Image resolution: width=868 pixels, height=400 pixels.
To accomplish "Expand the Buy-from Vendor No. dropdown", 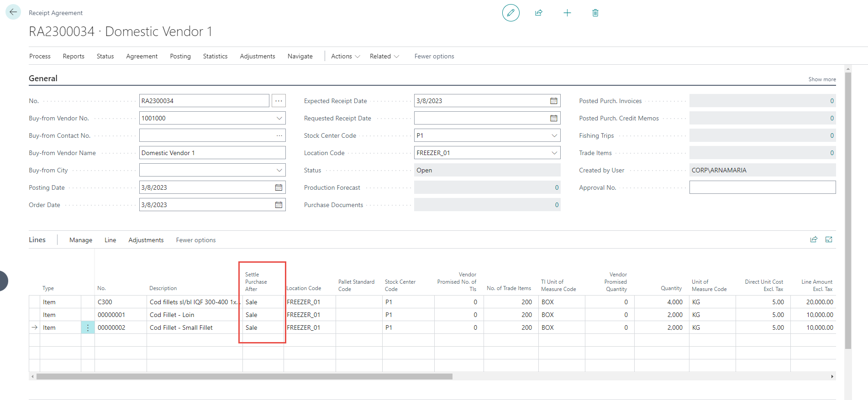I will click(279, 118).
